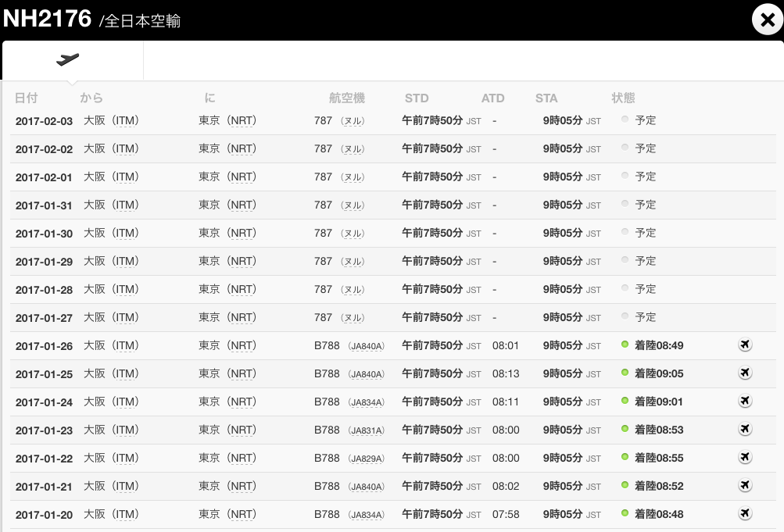
Task: Click the 状態 column header
Action: [x=623, y=98]
